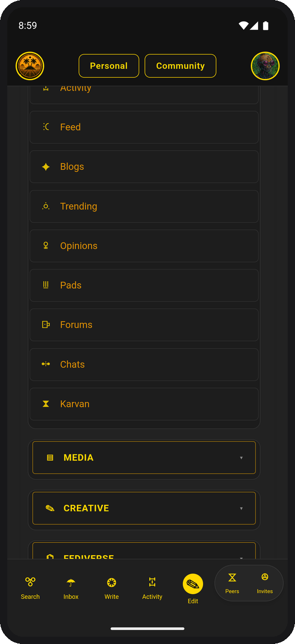Image resolution: width=295 pixels, height=644 pixels.
Task: Click the palm tree logo at top left
Action: (x=30, y=66)
